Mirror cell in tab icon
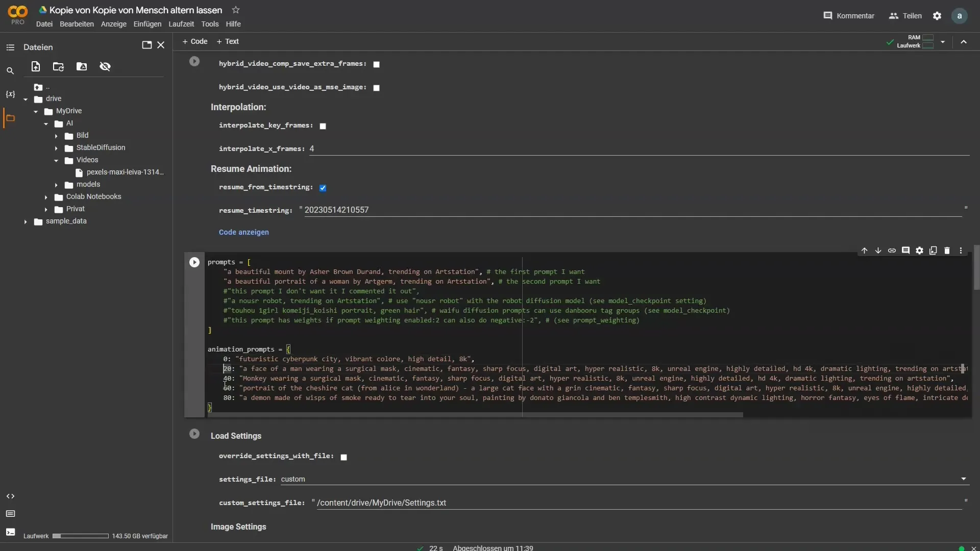The width and height of the screenshot is (980, 551). pyautogui.click(x=933, y=251)
